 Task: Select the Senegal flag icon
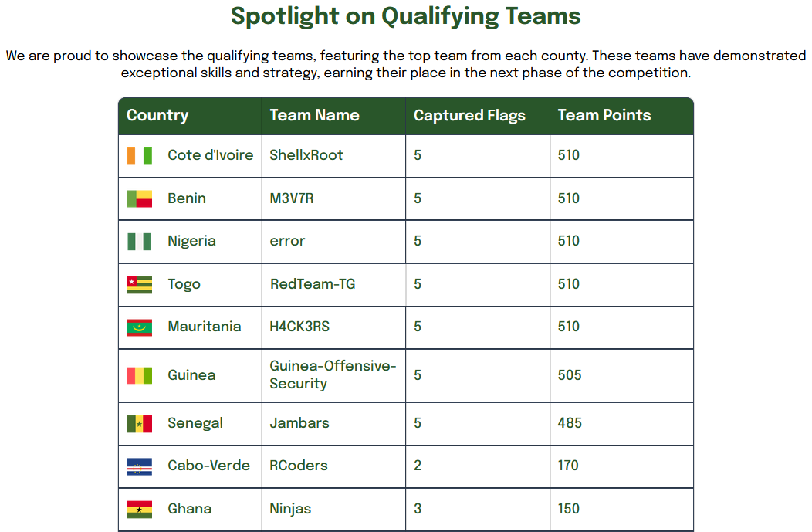[x=139, y=424]
